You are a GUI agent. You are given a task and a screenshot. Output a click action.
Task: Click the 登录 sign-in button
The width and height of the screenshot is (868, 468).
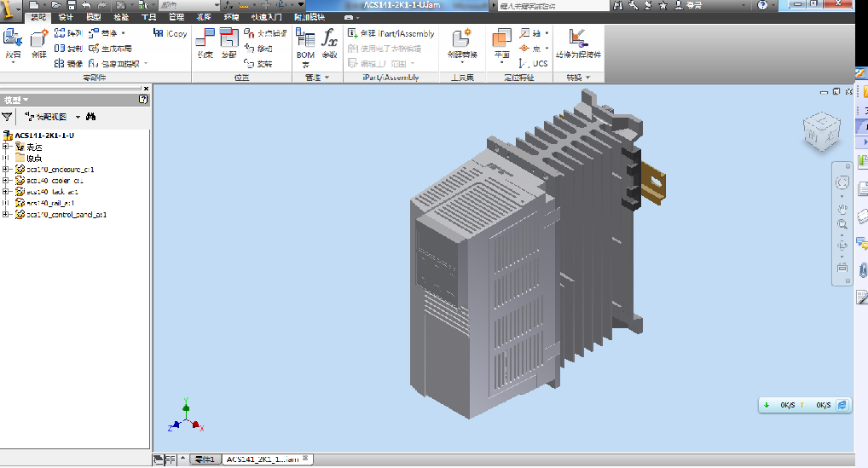tap(688, 5)
